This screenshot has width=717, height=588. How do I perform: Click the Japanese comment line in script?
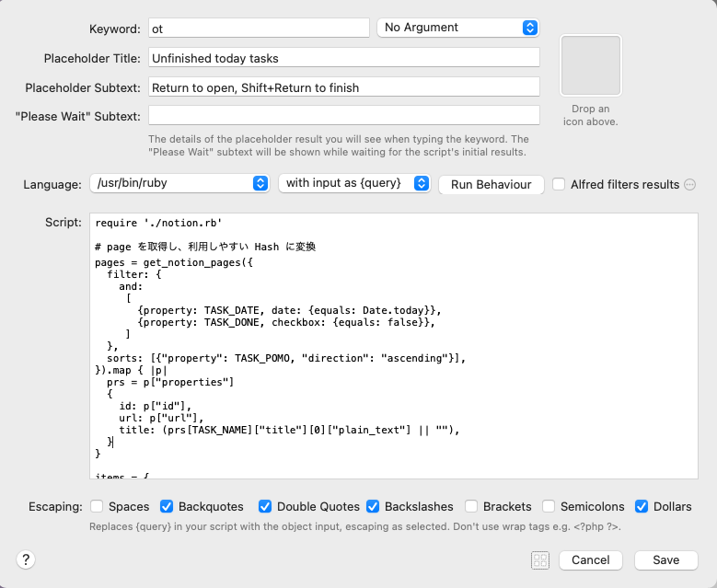[x=205, y=247]
